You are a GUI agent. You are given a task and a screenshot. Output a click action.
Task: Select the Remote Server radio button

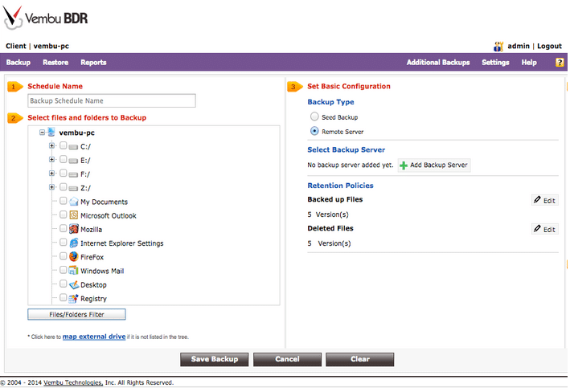click(314, 131)
